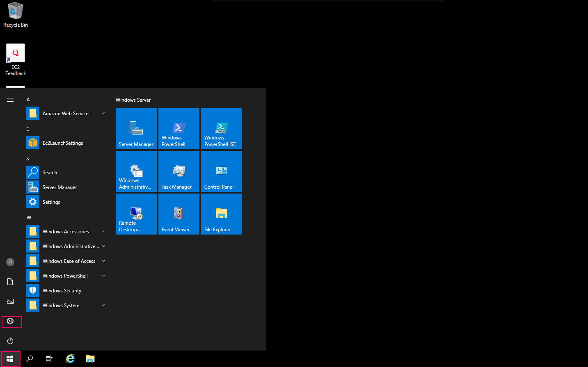Click the user account avatar icon

[10, 262]
